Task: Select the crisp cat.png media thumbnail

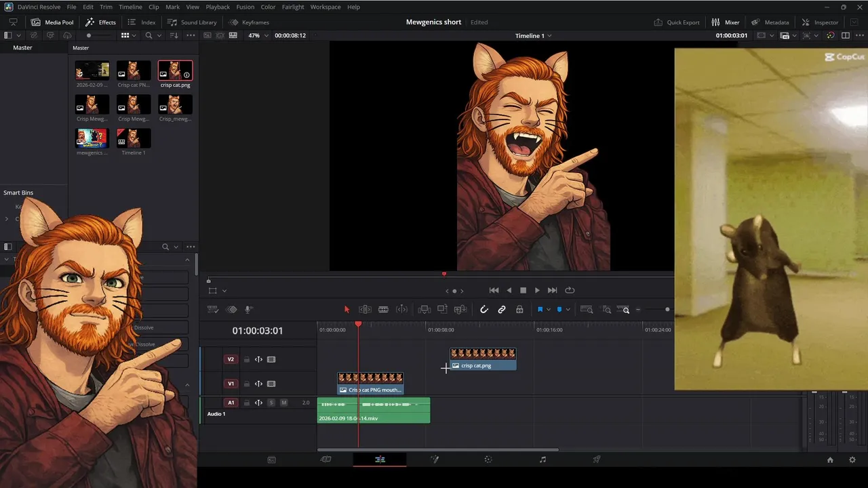Action: [x=175, y=70]
